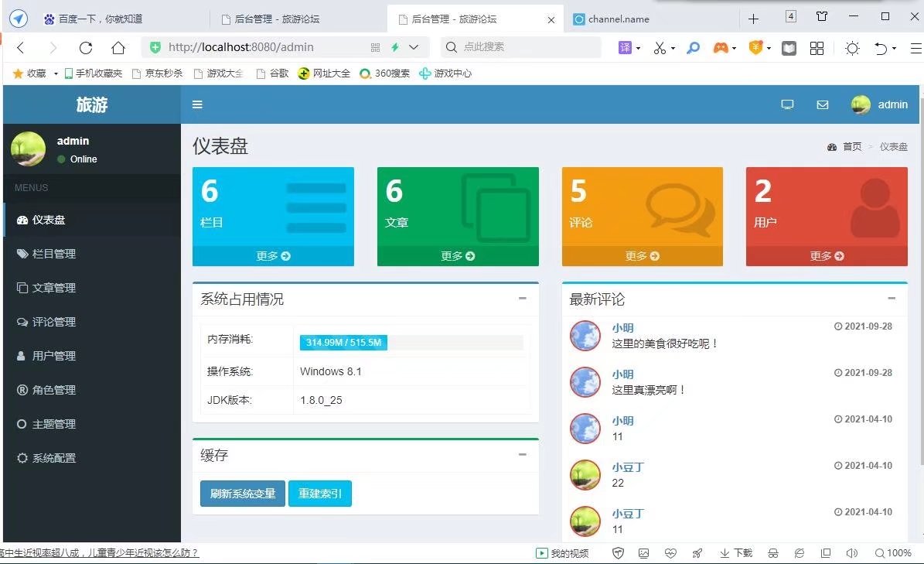Click the admin avatar in the sidebar
This screenshot has width=924, height=564.
pos(28,149)
